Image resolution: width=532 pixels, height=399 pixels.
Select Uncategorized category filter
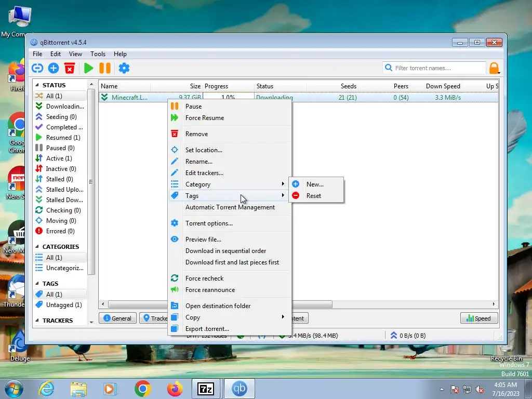point(60,268)
